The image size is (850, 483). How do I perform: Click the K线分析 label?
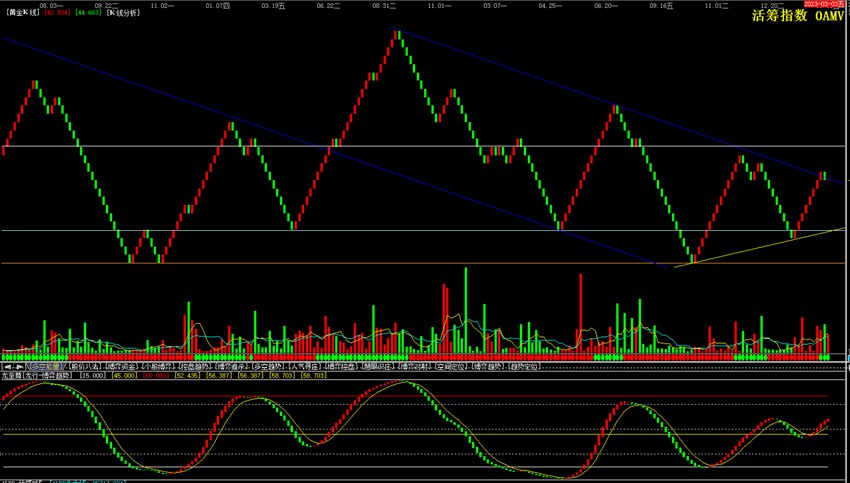124,11
